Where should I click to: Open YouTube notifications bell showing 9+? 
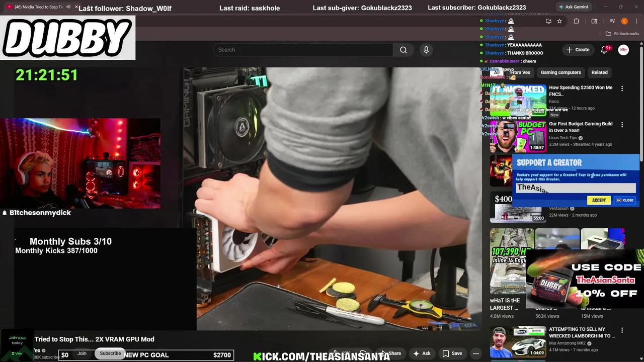click(x=605, y=50)
